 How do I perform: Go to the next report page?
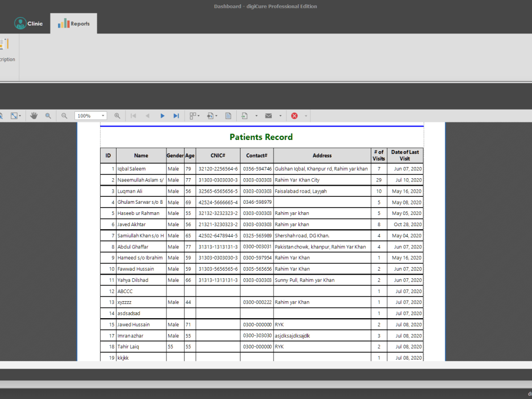click(162, 115)
